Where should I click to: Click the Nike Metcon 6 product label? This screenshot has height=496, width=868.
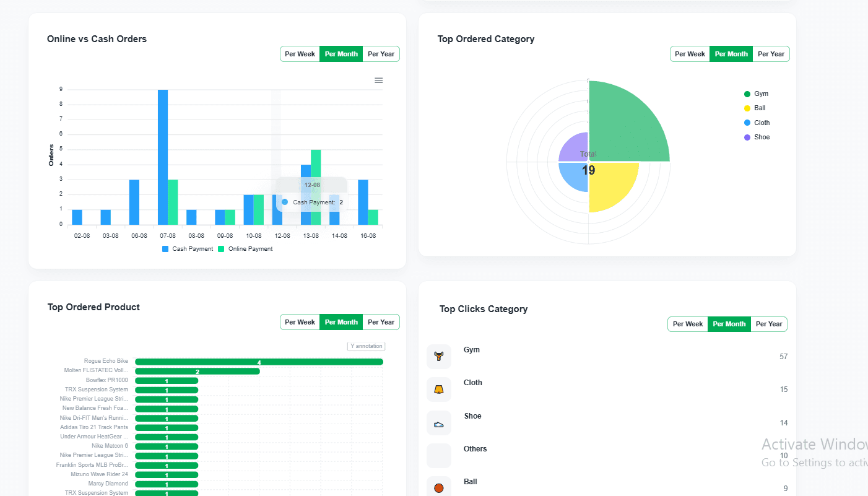[x=110, y=446]
